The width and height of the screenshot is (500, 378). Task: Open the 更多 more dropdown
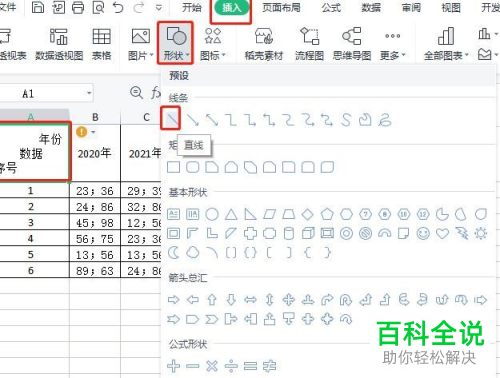tap(393, 44)
